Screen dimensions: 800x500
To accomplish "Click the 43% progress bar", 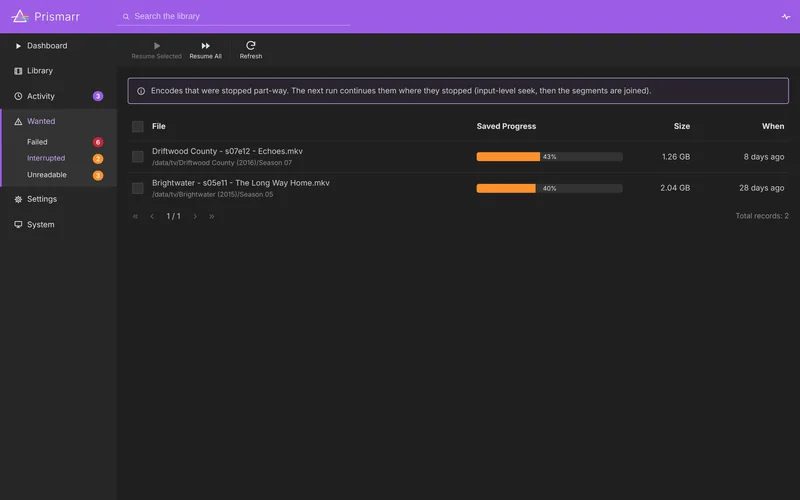I will point(549,157).
